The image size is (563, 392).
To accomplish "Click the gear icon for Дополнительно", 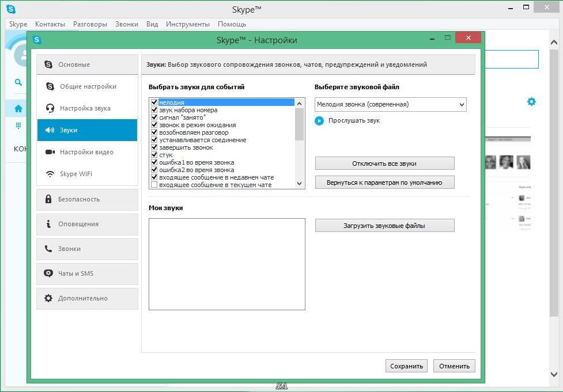I will (x=48, y=298).
